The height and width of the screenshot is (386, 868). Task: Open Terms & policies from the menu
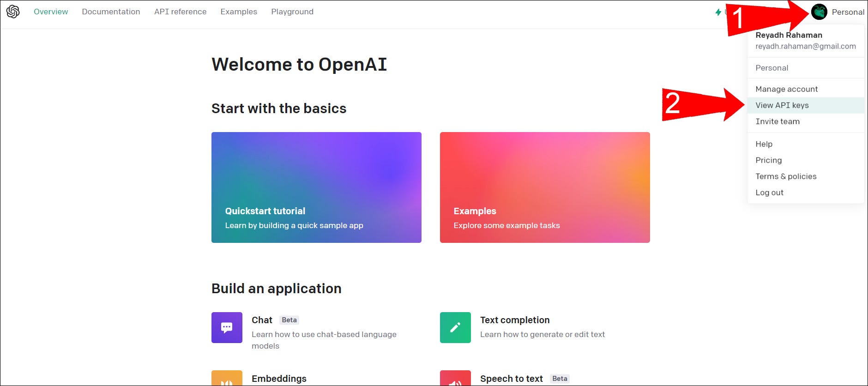786,176
